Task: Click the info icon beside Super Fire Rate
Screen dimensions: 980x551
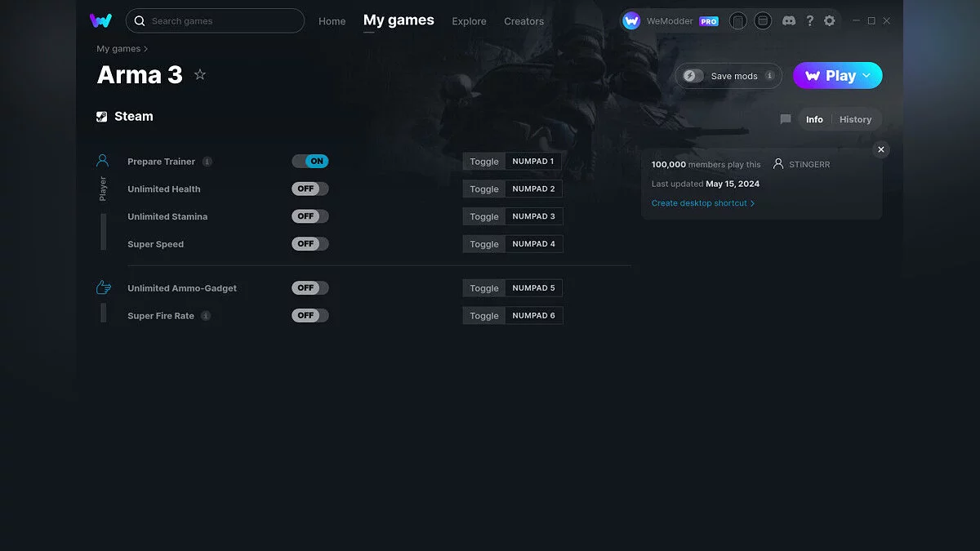Action: pos(206,316)
